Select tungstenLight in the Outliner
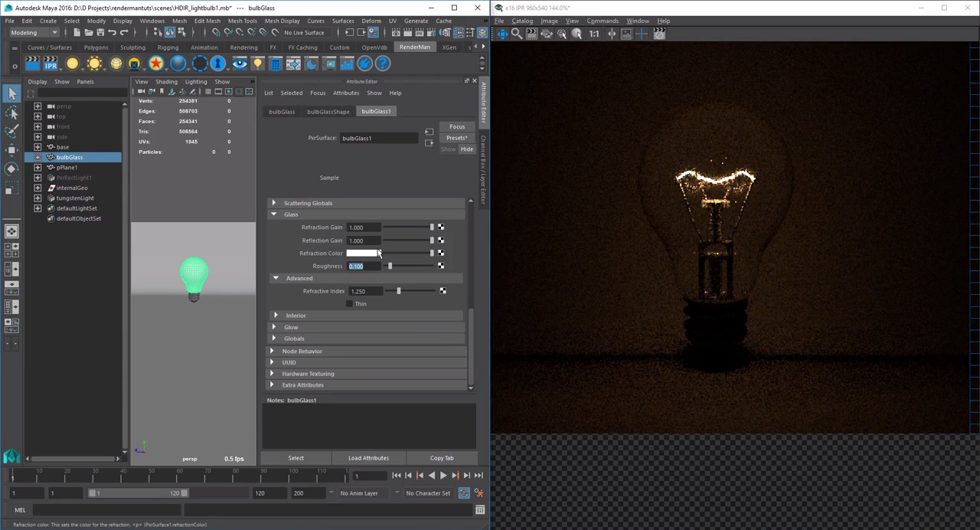980x530 pixels. pyautogui.click(x=74, y=198)
